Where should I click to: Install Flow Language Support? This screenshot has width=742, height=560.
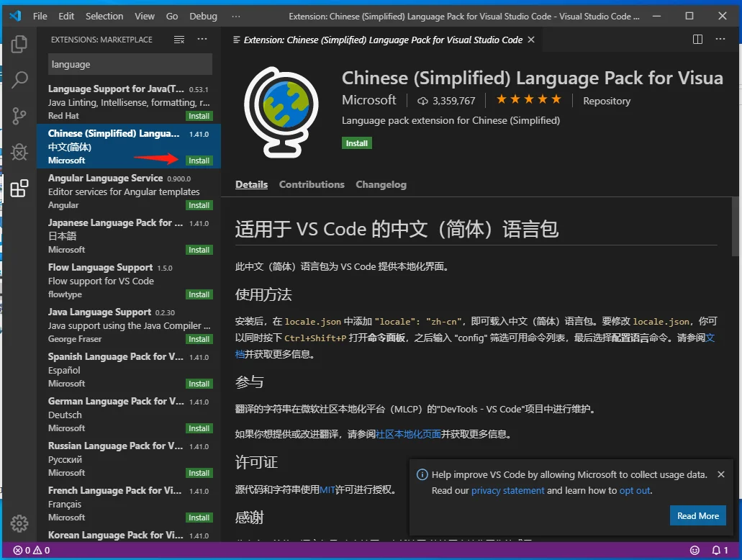click(x=199, y=294)
